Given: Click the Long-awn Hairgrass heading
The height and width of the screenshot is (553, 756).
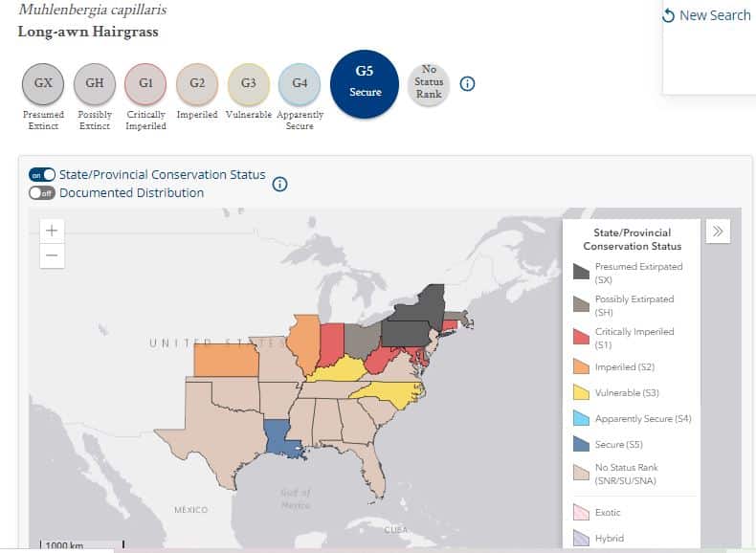Looking at the screenshot, I should click(x=88, y=32).
